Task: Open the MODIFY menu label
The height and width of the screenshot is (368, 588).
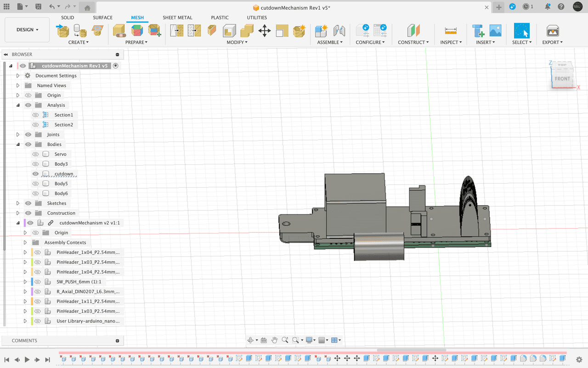Action: click(237, 42)
